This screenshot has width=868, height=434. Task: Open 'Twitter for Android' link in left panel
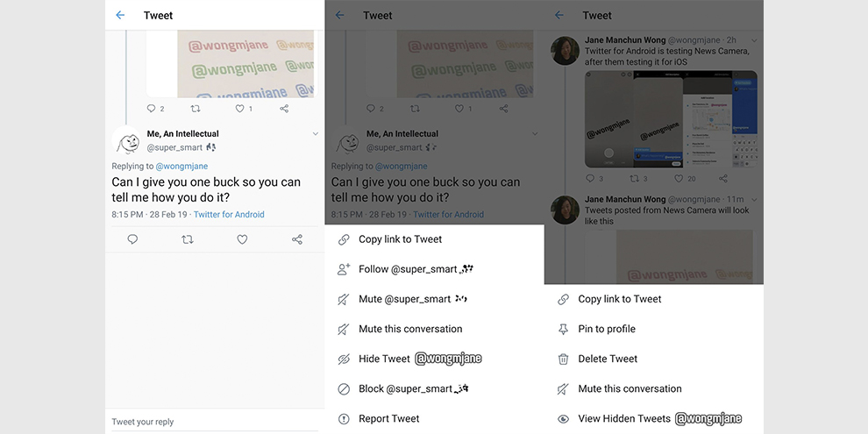pyautogui.click(x=229, y=214)
